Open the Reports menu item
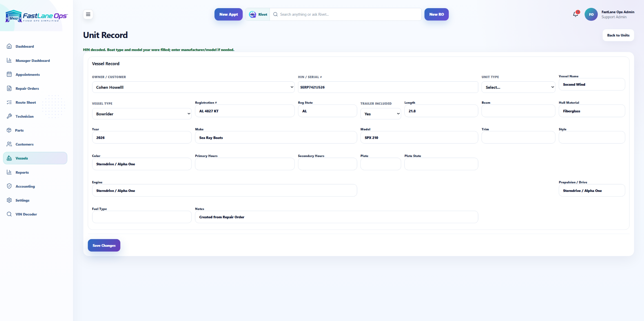The image size is (644, 321). coord(35,172)
